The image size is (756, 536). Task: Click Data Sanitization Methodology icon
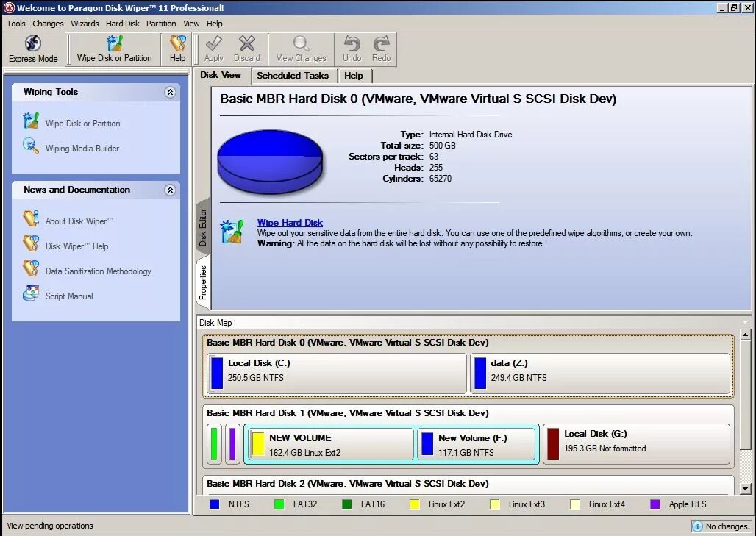(x=31, y=268)
